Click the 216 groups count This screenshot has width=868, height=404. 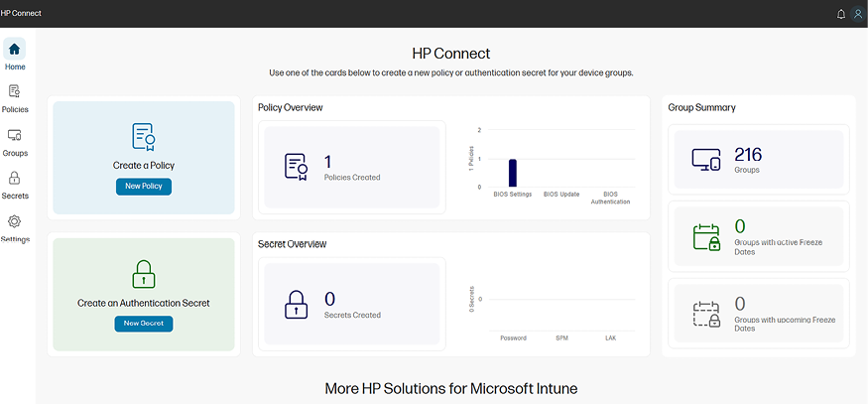pos(748,155)
